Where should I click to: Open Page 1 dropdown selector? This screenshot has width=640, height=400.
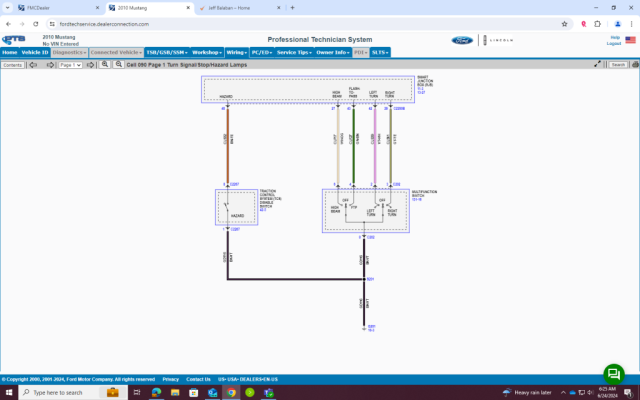(x=70, y=65)
